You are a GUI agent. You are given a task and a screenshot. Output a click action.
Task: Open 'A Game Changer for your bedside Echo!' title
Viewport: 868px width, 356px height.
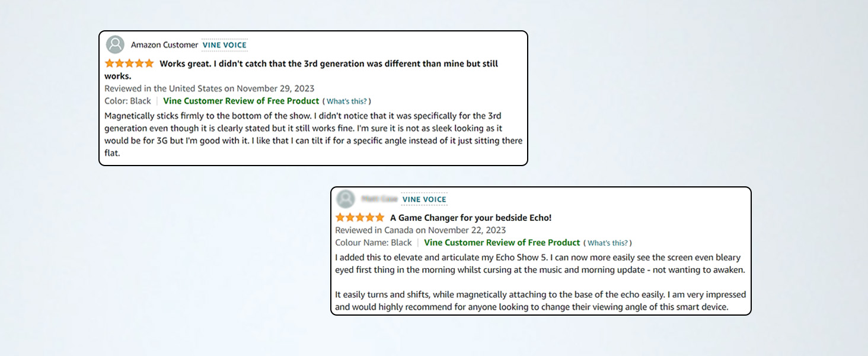[x=471, y=218]
